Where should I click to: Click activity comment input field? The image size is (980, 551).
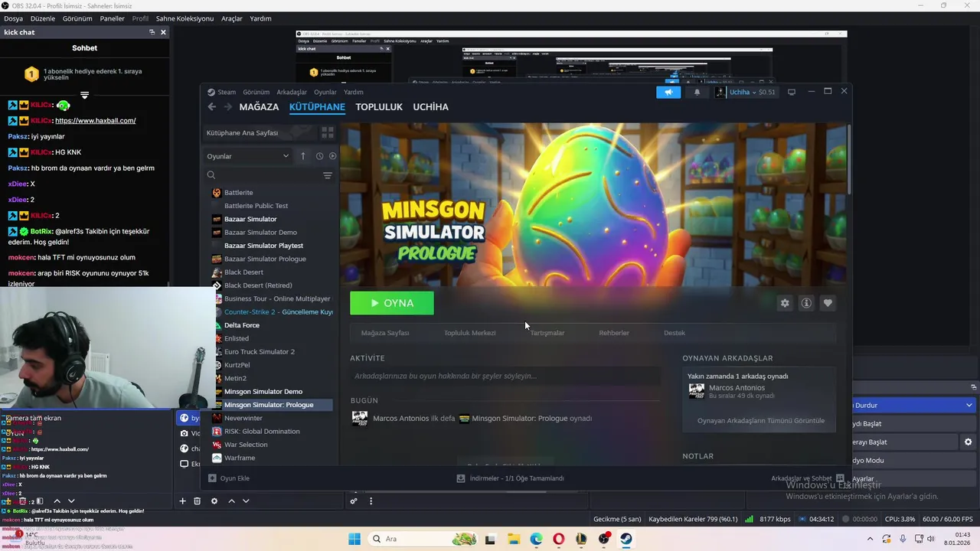pyautogui.click(x=505, y=376)
